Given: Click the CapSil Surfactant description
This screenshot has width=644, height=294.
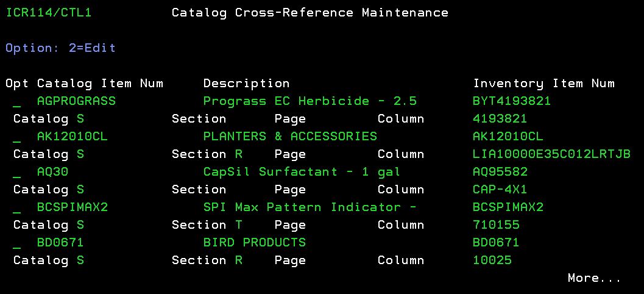Looking at the screenshot, I should (x=302, y=172).
